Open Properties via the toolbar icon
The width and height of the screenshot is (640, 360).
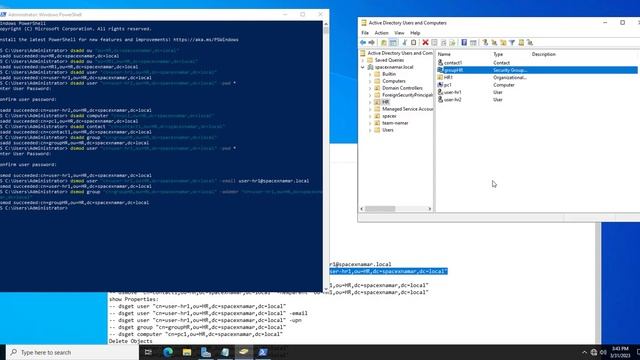(434, 42)
